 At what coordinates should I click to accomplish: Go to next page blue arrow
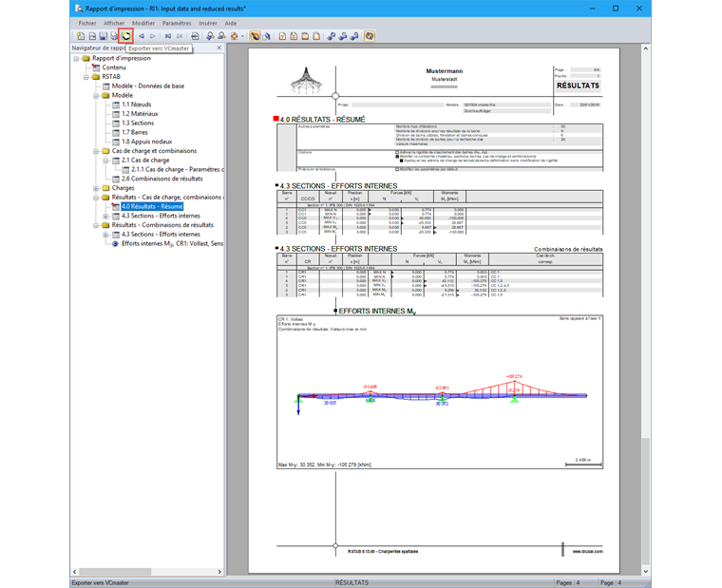[x=152, y=36]
